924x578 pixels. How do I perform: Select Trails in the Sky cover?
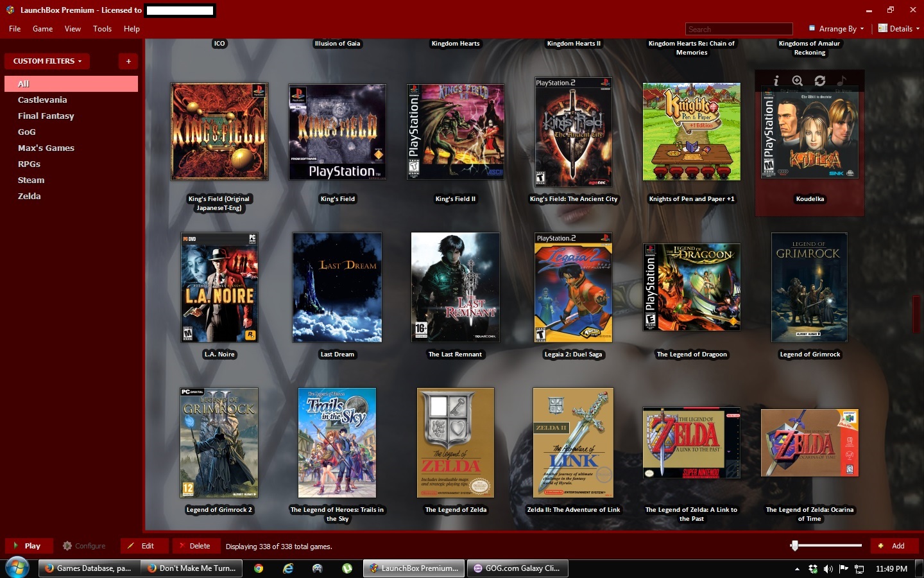tap(338, 443)
